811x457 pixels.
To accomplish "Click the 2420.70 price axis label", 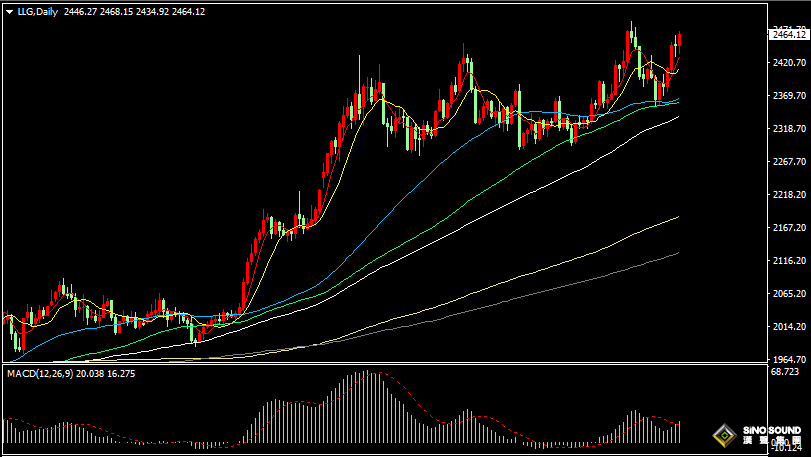I will [x=789, y=63].
